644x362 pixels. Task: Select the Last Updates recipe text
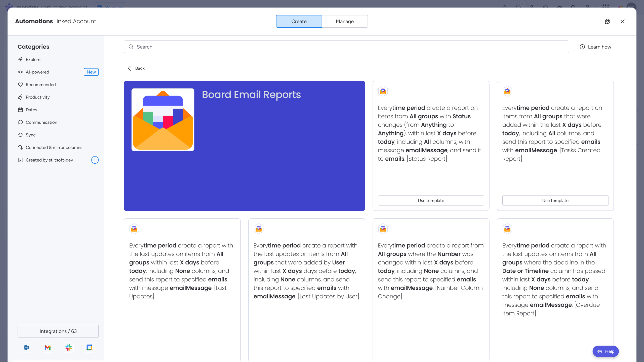click(181, 271)
